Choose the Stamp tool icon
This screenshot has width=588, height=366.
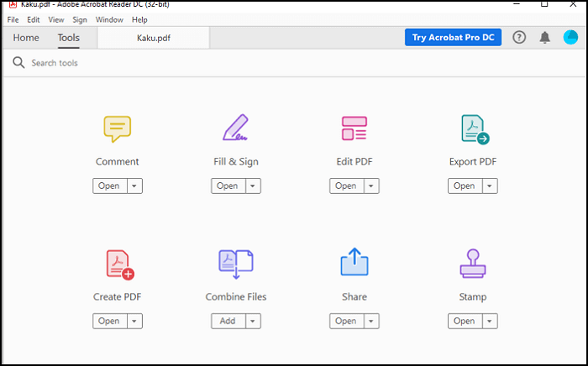(x=473, y=263)
